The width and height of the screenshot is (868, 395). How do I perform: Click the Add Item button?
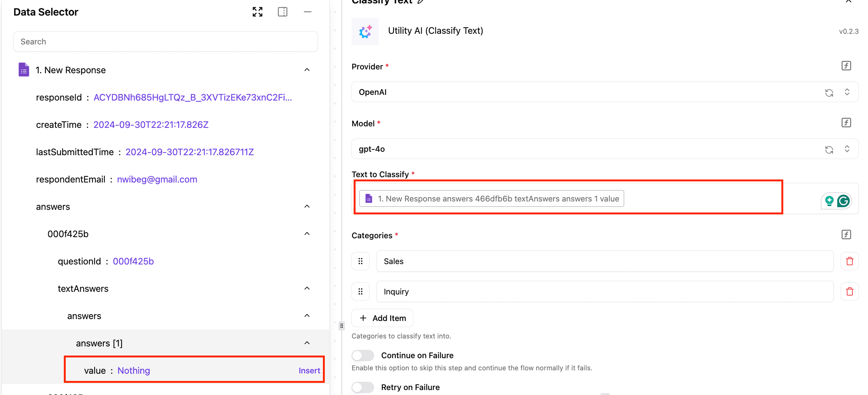click(x=382, y=318)
